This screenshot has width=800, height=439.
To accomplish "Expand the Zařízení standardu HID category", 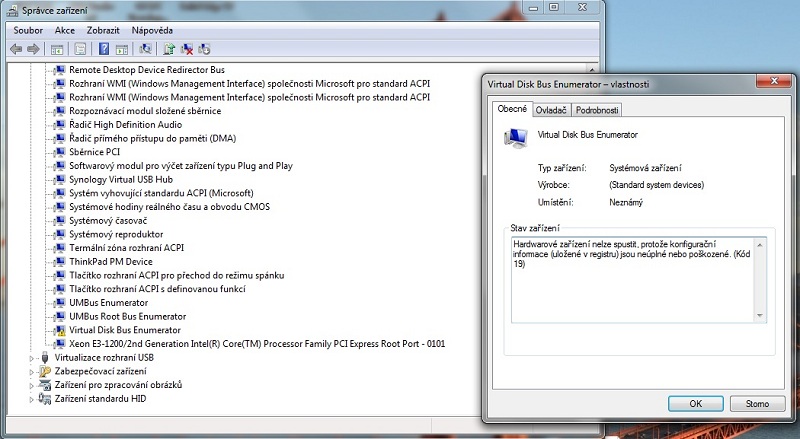I will point(32,399).
